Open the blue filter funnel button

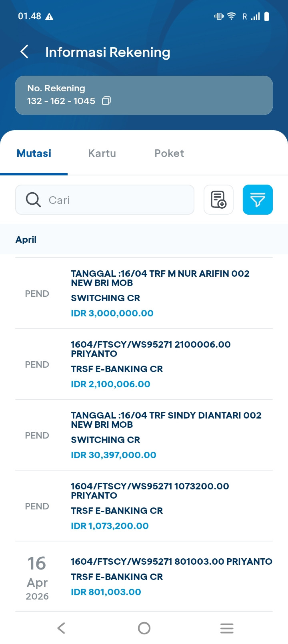tap(258, 199)
